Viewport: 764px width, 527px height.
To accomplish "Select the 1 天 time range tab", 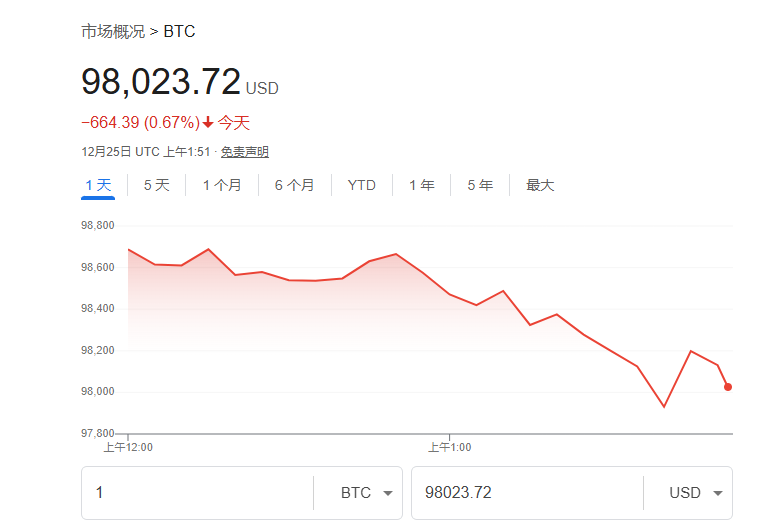I will pos(98,185).
